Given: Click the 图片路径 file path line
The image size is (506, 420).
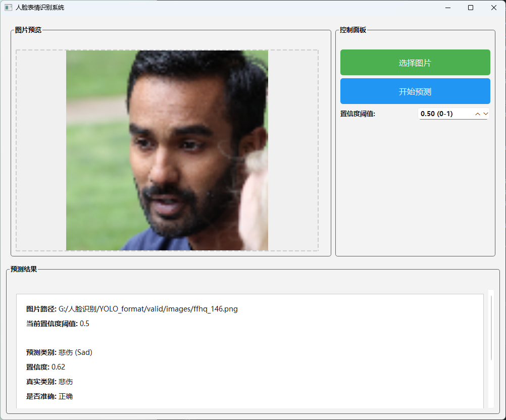Looking at the screenshot, I should [132, 309].
